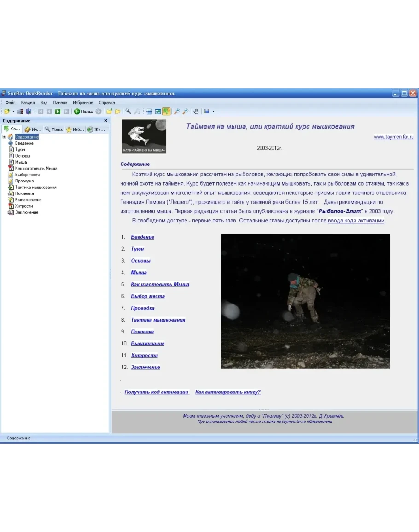Image resolution: width=419 pixels, height=532 pixels.
Task: Select Тактика мышкования in the contents tree
Action: click(x=35, y=187)
